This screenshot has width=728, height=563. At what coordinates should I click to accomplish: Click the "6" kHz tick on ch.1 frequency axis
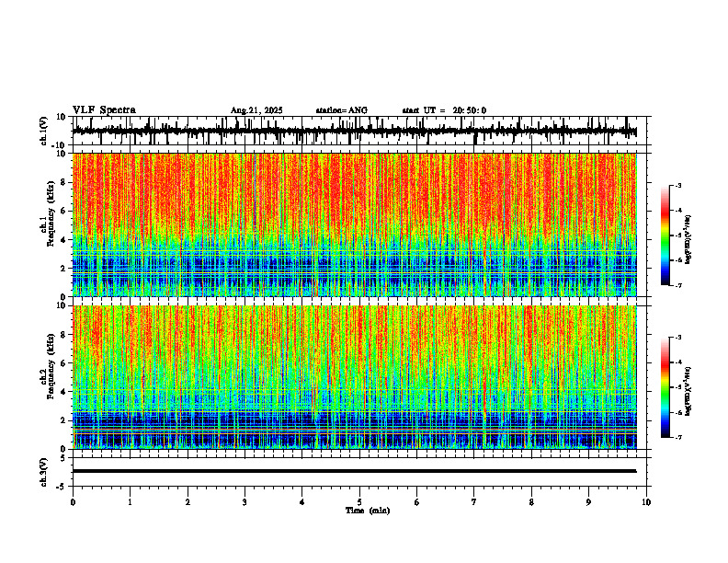coord(63,212)
